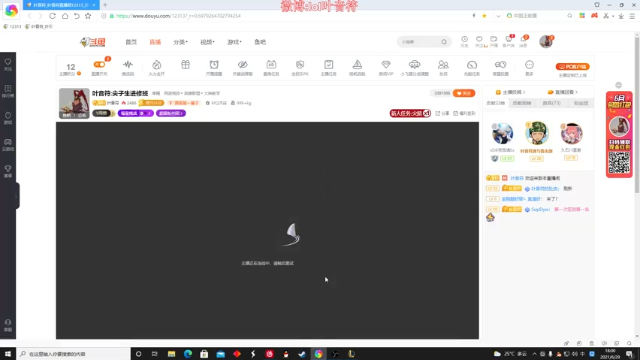The height and width of the screenshot is (360, 640).
Task: Open the checklist streamer tasks icon
Action: click(329, 64)
